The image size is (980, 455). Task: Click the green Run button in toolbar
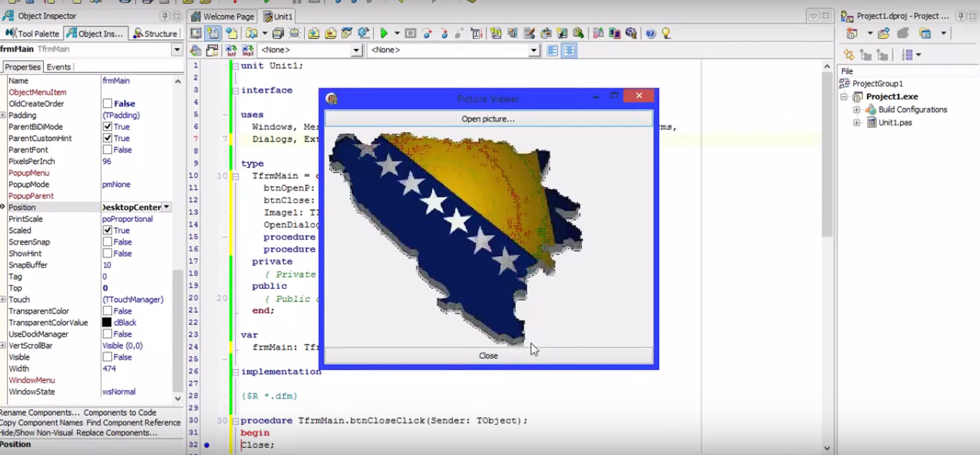[x=384, y=33]
